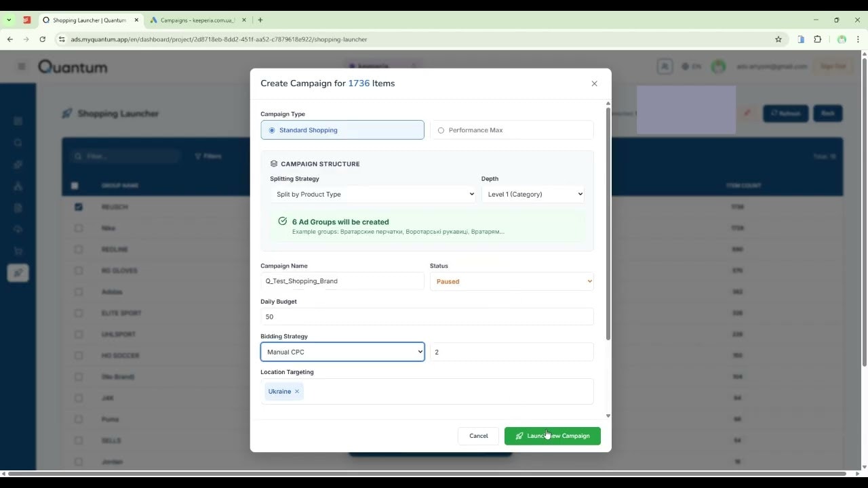Image resolution: width=868 pixels, height=488 pixels.
Task: Check the RG GLOVES row checkbox
Action: [x=79, y=270]
